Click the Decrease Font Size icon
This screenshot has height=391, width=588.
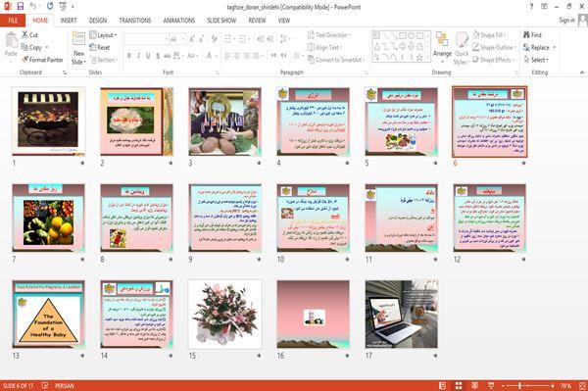tap(201, 39)
